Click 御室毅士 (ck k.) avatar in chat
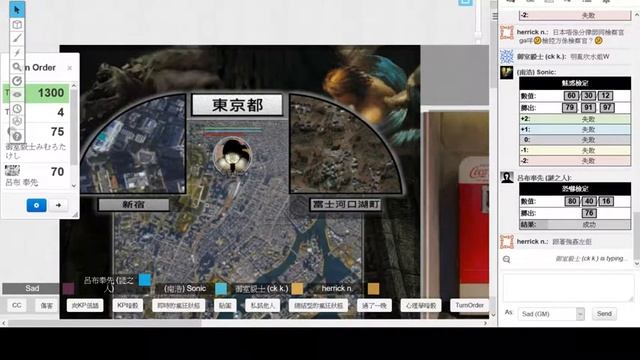 tap(507, 56)
